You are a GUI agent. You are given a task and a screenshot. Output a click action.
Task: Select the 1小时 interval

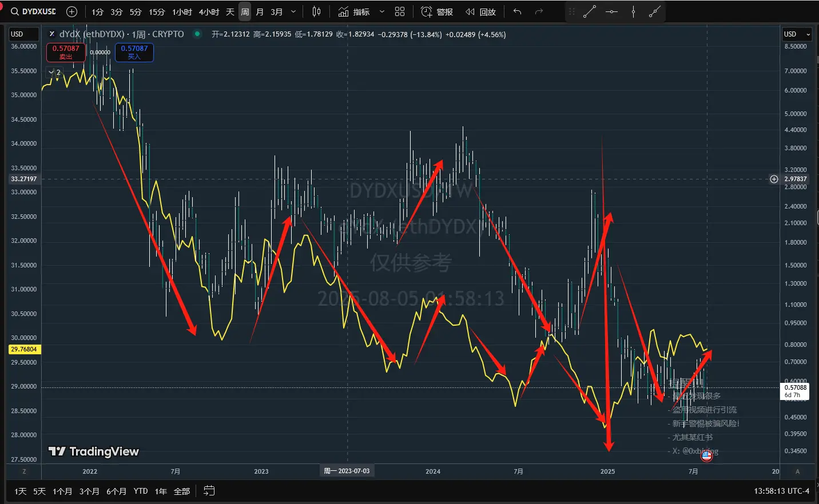[182, 11]
